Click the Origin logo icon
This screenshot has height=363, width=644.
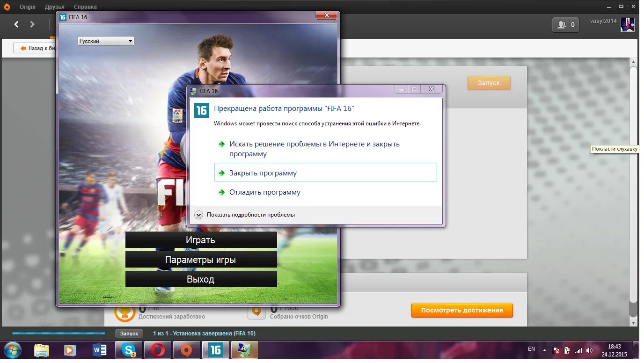tap(7, 7)
